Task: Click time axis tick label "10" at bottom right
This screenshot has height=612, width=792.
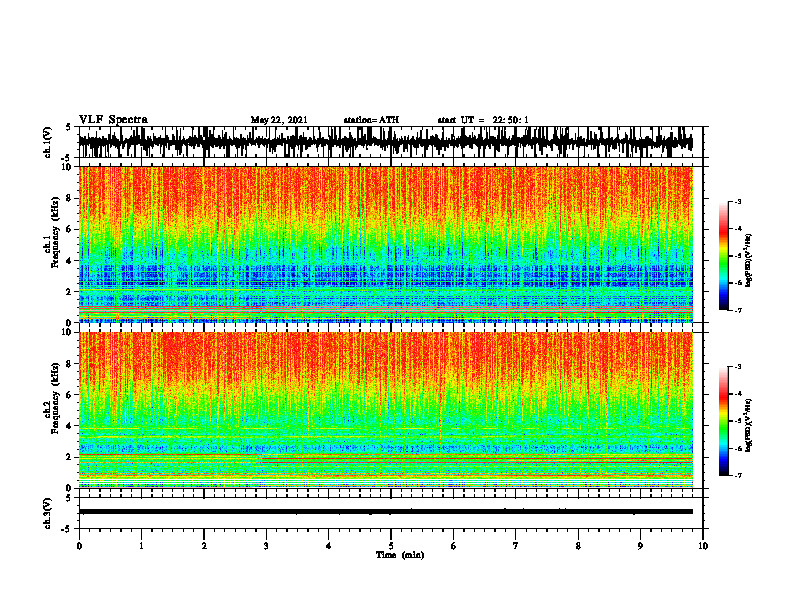Action: pos(703,546)
